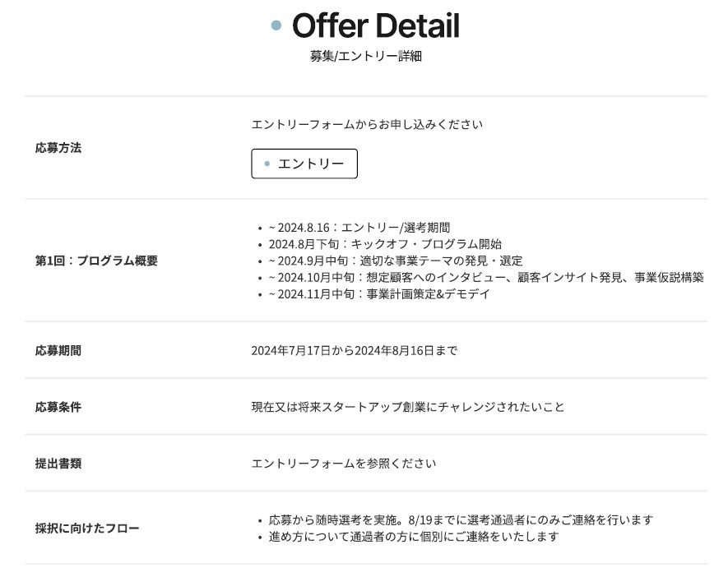Click the 応募方法 row label

click(x=58, y=148)
